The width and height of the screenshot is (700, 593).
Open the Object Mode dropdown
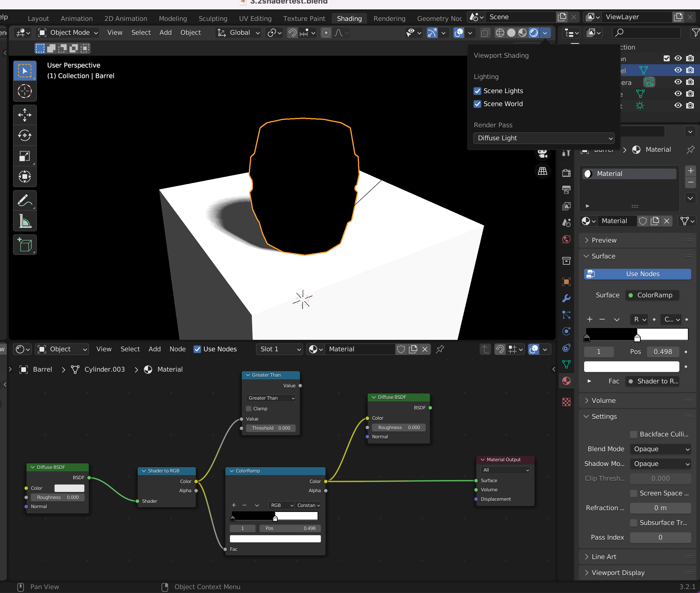(68, 33)
